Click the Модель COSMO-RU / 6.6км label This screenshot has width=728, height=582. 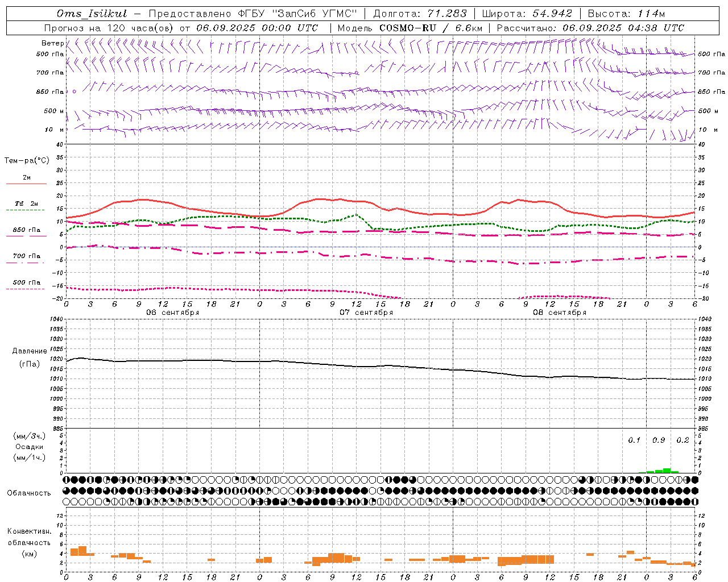[x=410, y=28]
